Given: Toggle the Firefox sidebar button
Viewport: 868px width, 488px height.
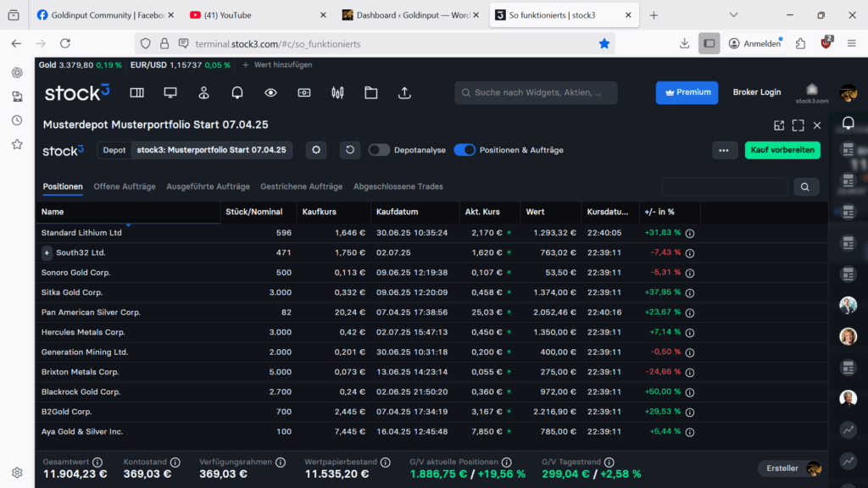Looking at the screenshot, I should (x=709, y=44).
